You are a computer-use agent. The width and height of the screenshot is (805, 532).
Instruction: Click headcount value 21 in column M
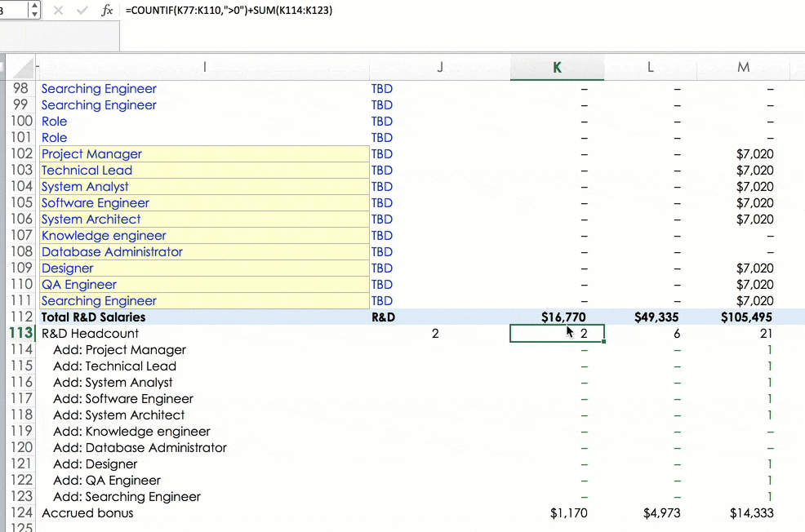766,334
